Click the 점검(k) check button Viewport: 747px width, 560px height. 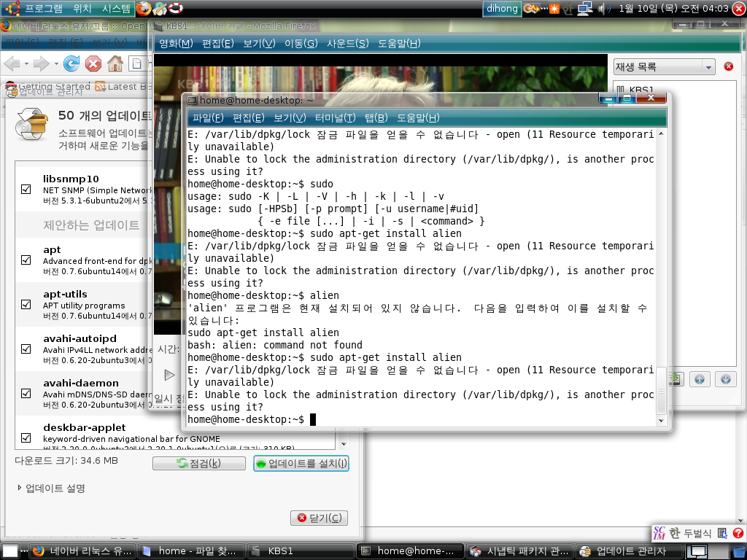click(199, 463)
